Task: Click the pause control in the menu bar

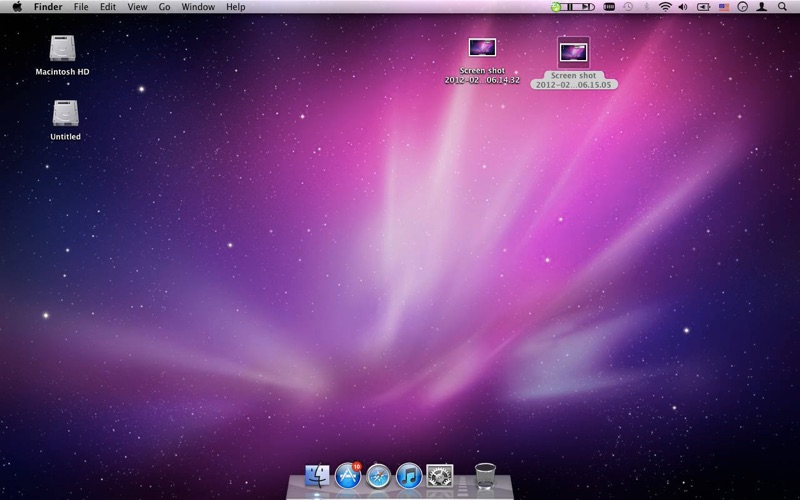Action: 570,7
